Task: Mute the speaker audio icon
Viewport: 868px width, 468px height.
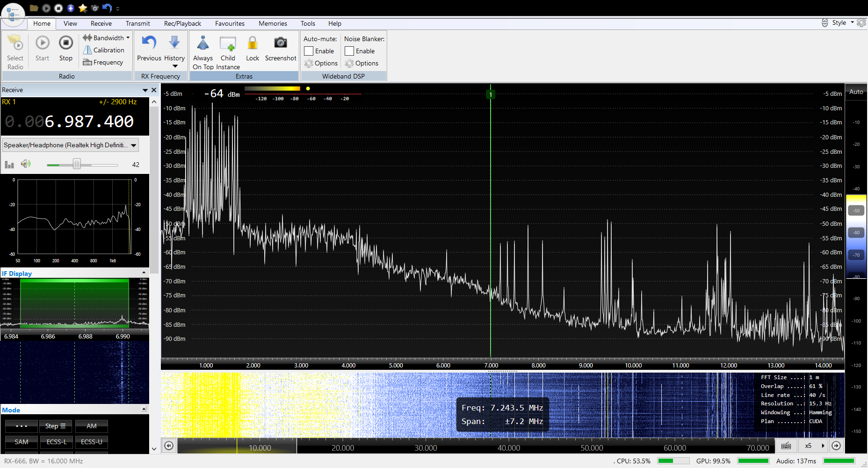Action: coord(26,164)
